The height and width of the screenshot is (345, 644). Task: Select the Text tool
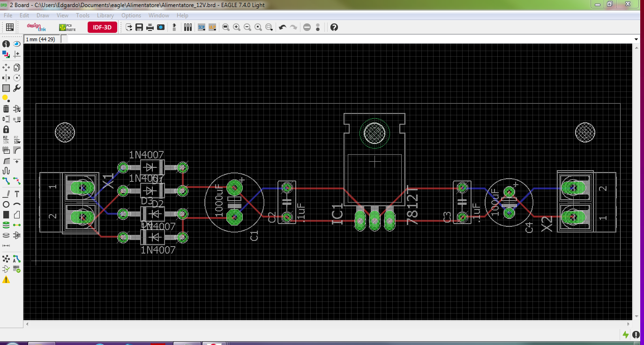pyautogui.click(x=17, y=194)
